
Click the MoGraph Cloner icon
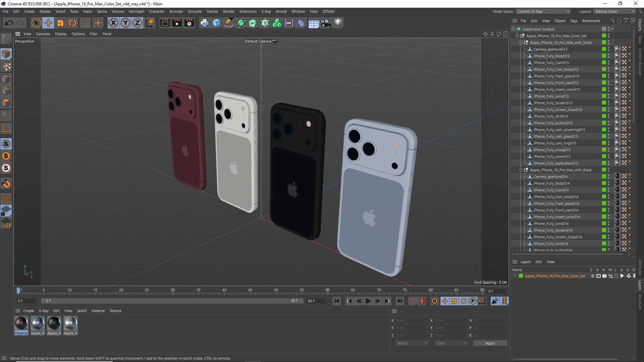point(277,23)
